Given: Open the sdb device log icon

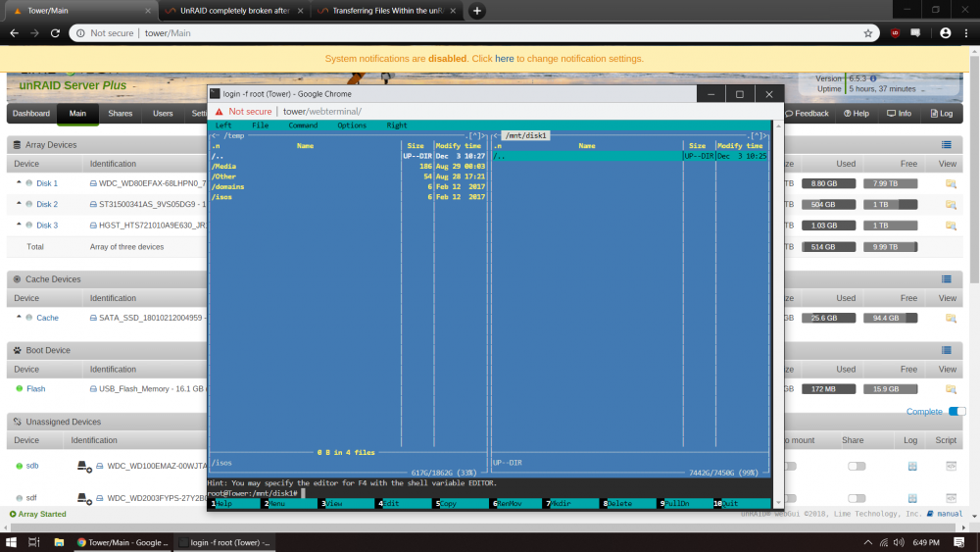Looking at the screenshot, I should [911, 467].
